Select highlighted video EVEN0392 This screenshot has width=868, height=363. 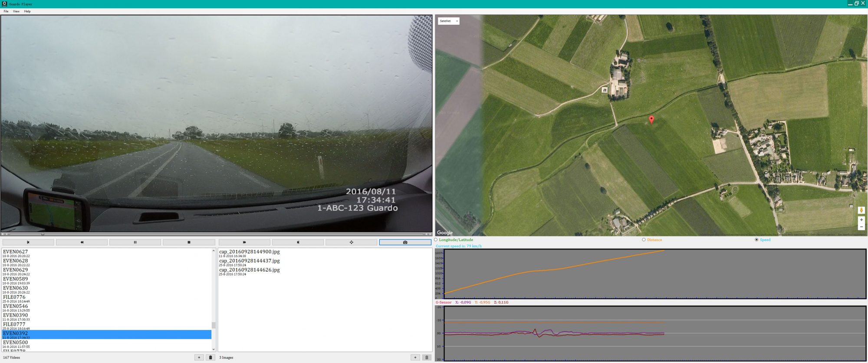click(106, 335)
